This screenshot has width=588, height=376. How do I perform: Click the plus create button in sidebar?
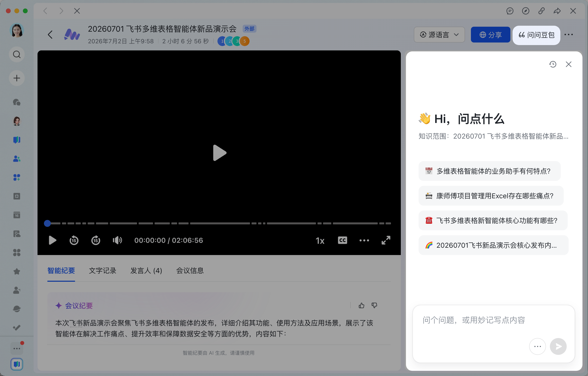pyautogui.click(x=17, y=78)
